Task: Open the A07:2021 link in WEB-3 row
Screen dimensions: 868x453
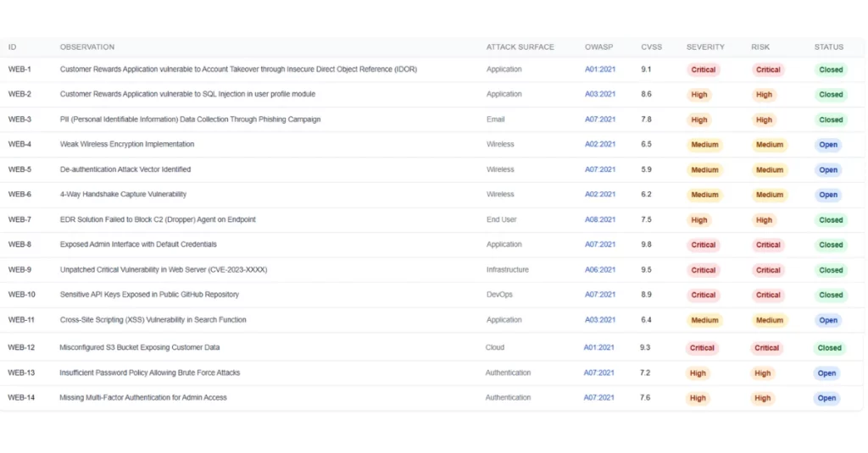Action: point(600,119)
